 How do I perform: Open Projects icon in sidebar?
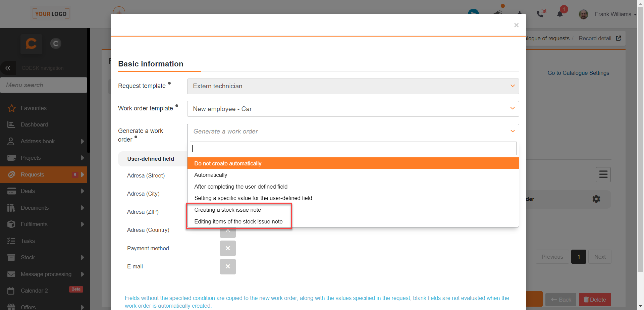tap(11, 158)
